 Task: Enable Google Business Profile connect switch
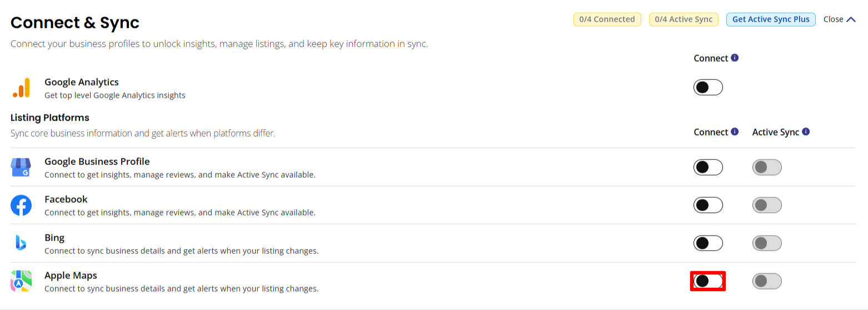point(708,167)
